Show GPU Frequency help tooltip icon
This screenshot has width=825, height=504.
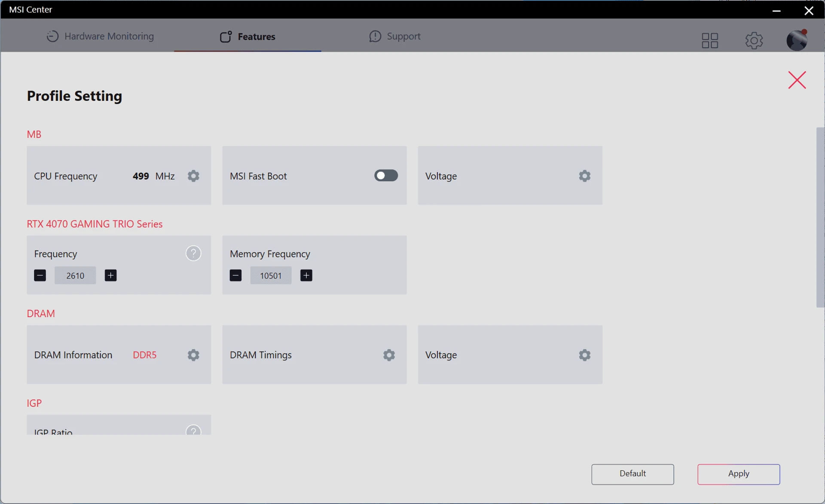click(x=193, y=254)
